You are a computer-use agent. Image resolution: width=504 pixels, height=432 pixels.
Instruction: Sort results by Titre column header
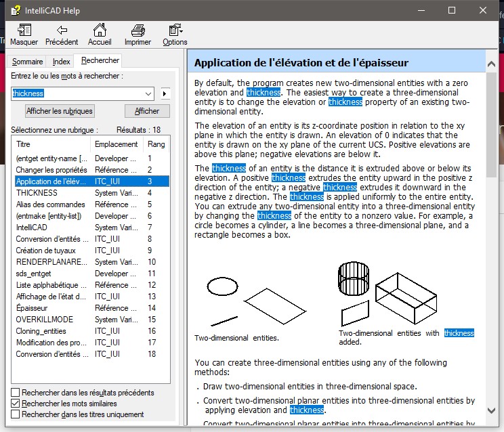point(52,144)
